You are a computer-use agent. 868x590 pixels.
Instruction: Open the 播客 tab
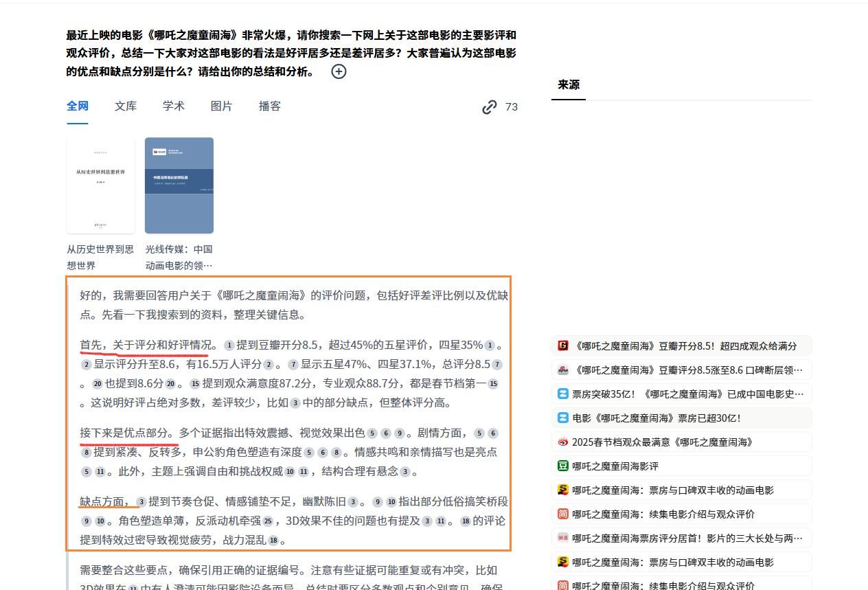pos(269,106)
